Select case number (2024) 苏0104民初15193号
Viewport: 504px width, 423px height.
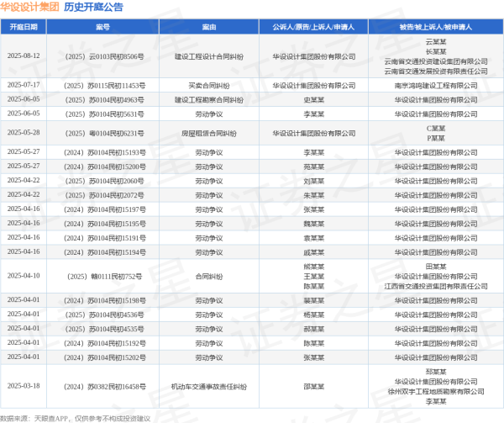(104, 152)
